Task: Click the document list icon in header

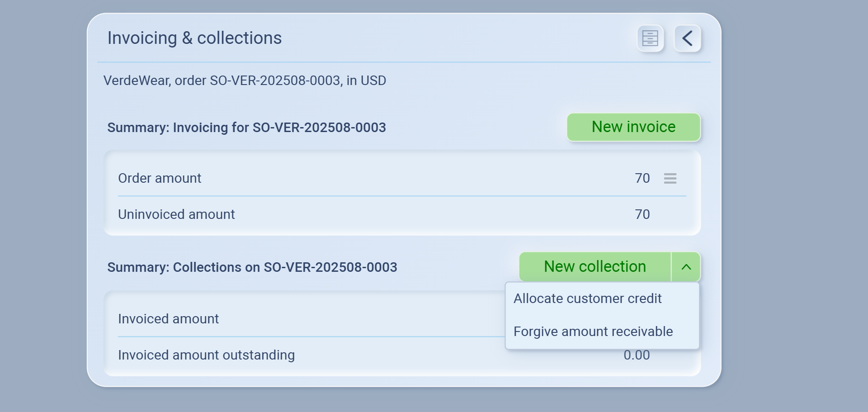Action: point(650,38)
